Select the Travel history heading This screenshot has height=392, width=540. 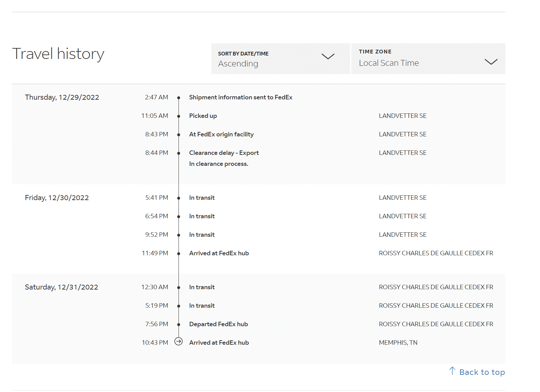click(58, 54)
